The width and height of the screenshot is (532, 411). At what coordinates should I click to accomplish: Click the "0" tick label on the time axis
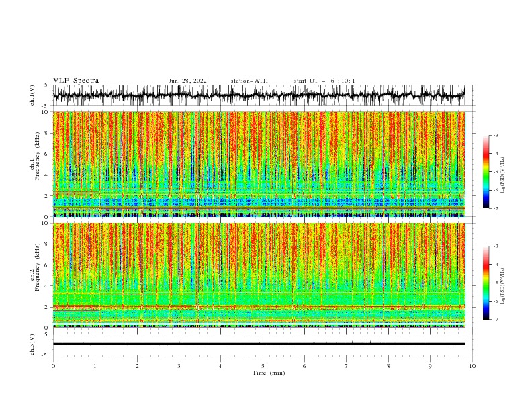53,366
